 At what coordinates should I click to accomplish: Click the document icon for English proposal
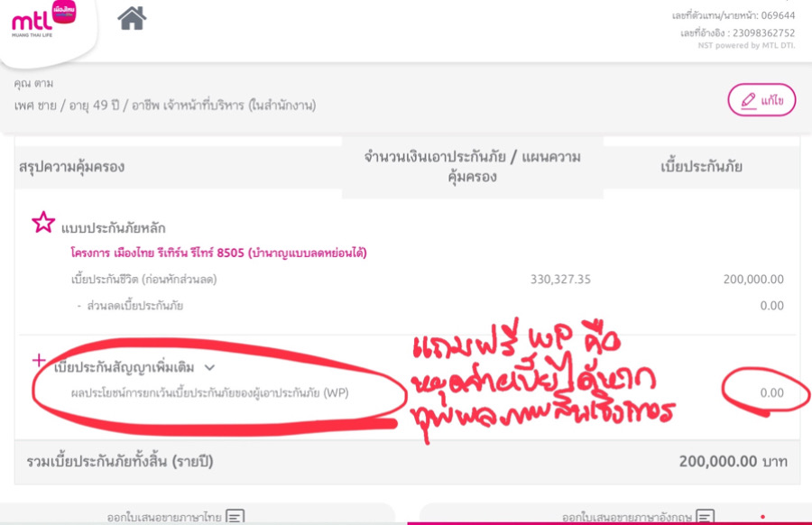point(705,517)
